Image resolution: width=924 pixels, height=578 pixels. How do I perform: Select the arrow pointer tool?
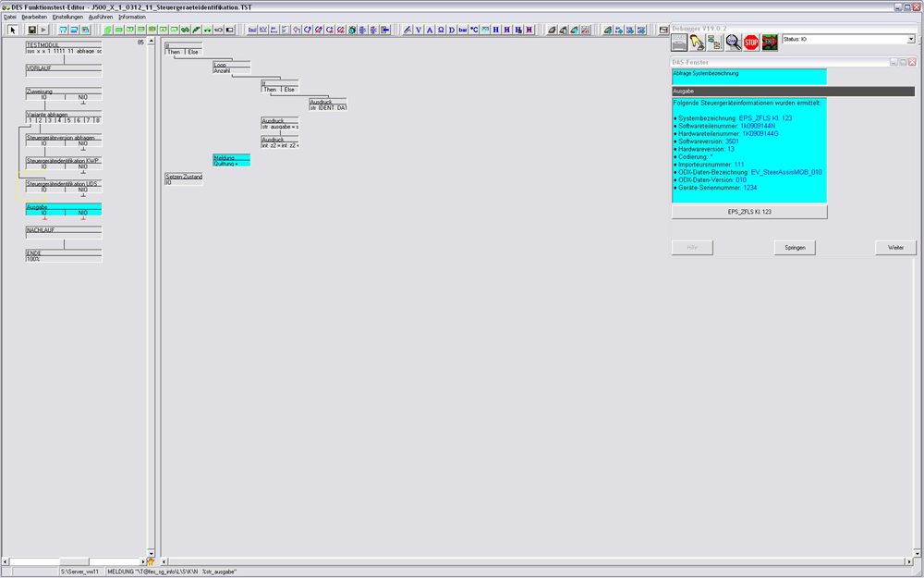(x=12, y=30)
